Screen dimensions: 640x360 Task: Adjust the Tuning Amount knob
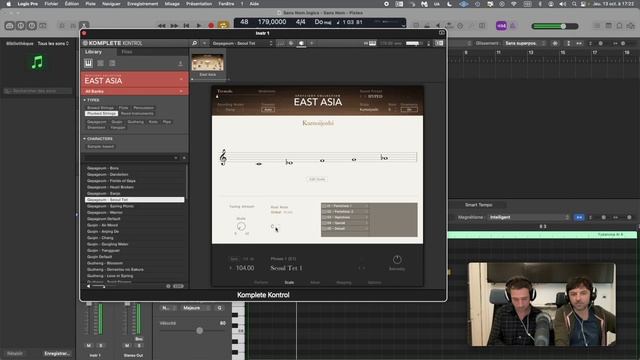coord(241,226)
